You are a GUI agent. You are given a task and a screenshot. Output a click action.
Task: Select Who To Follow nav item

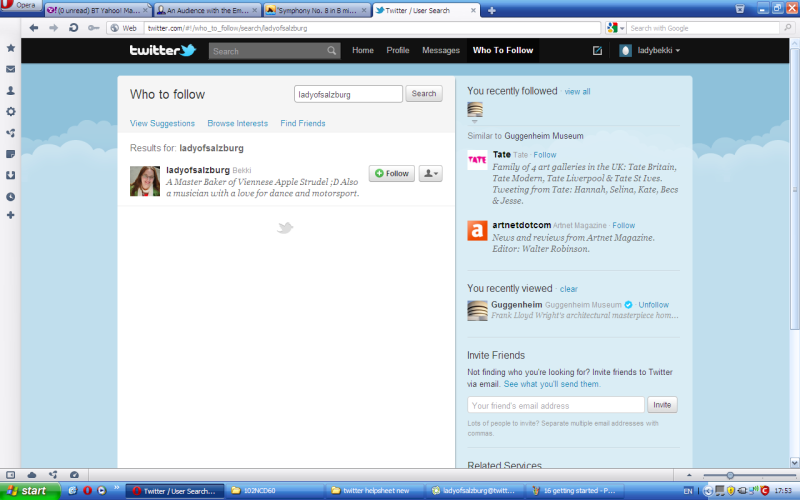tap(503, 51)
